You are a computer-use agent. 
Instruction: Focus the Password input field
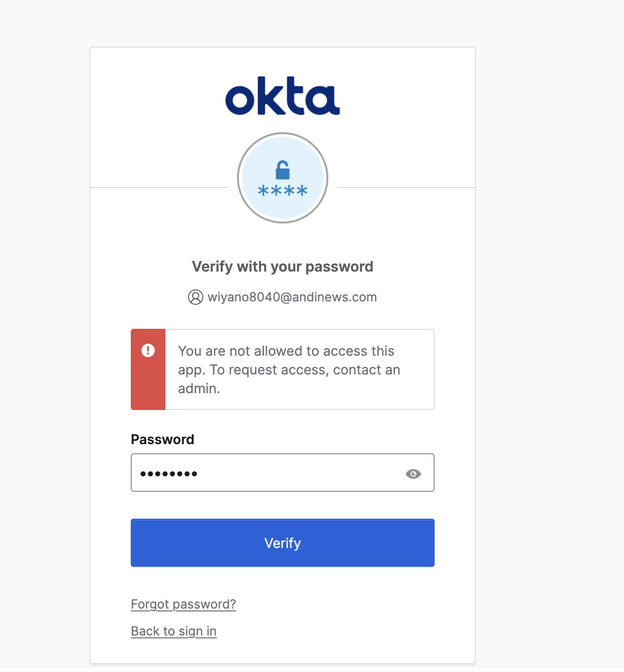point(283,473)
